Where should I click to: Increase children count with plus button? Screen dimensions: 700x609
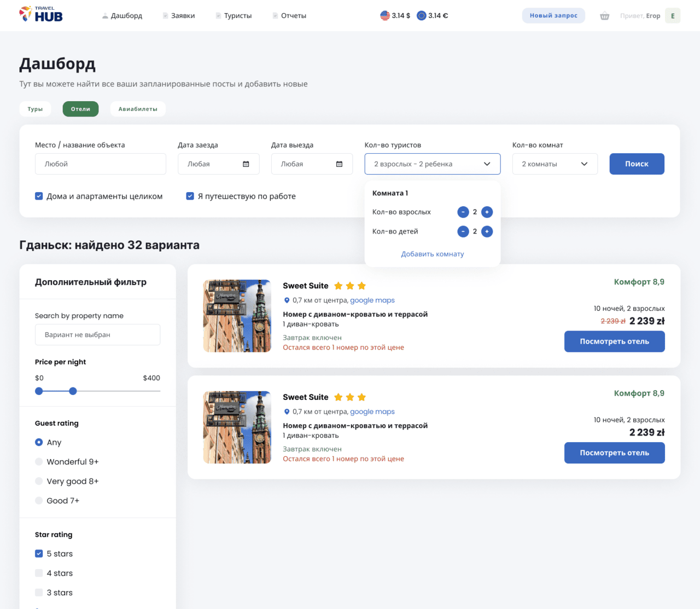(x=487, y=231)
